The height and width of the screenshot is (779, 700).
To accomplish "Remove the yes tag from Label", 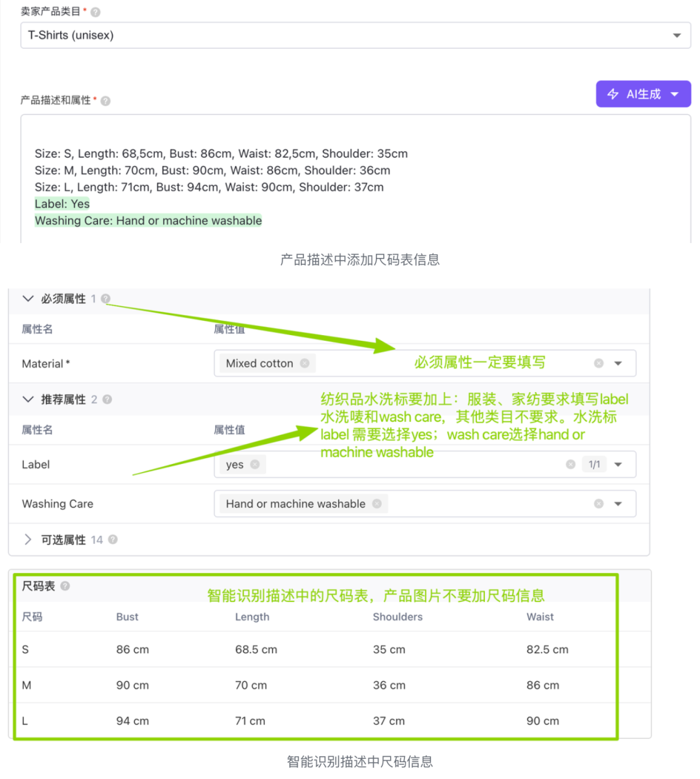I will pos(255,464).
